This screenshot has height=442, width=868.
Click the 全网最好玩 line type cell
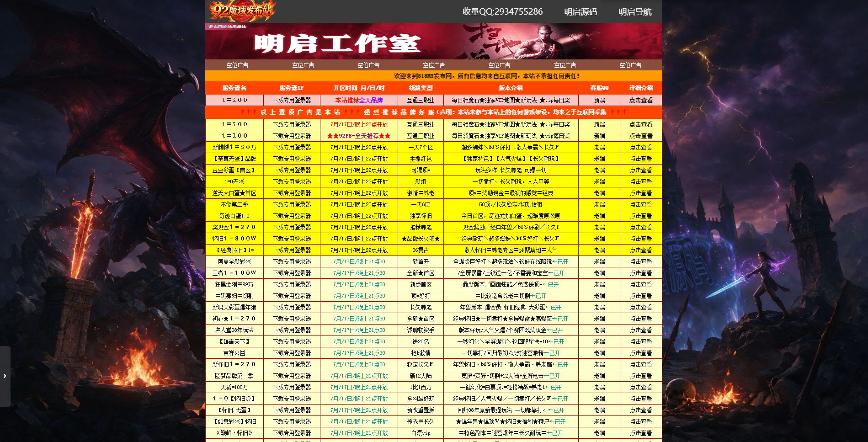coord(421,399)
